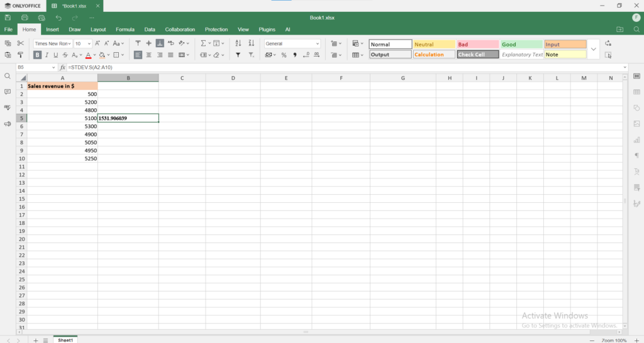The width and height of the screenshot is (644, 343).
Task: Apply Align Middle vertical alignment
Action: tap(148, 43)
